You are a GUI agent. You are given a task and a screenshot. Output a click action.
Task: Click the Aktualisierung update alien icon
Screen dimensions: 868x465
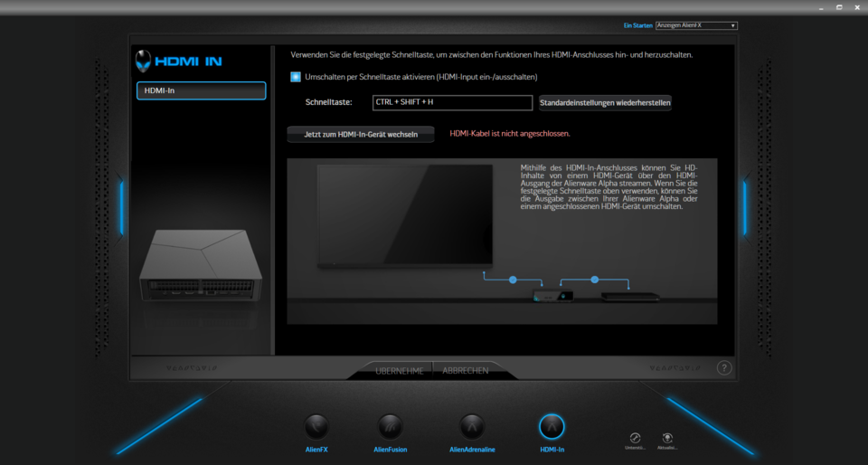pyautogui.click(x=667, y=438)
